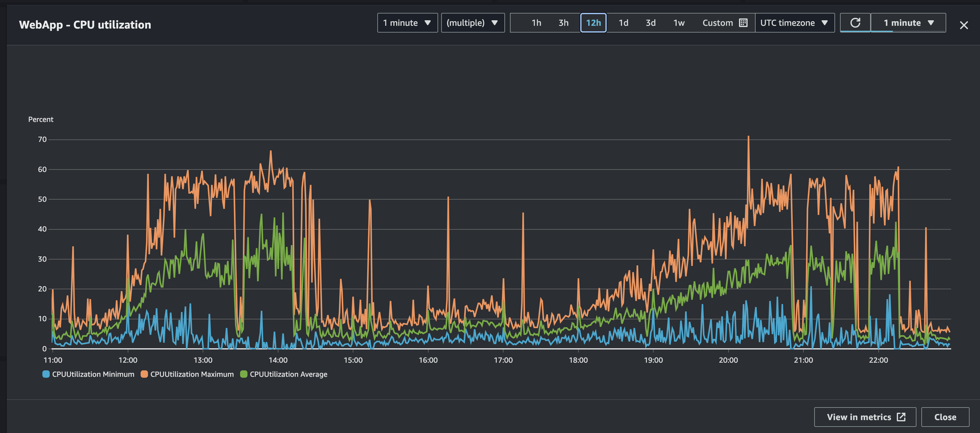Viewport: 980px width, 433px height.
Task: Click the orange legend color marker
Action: pos(144,374)
